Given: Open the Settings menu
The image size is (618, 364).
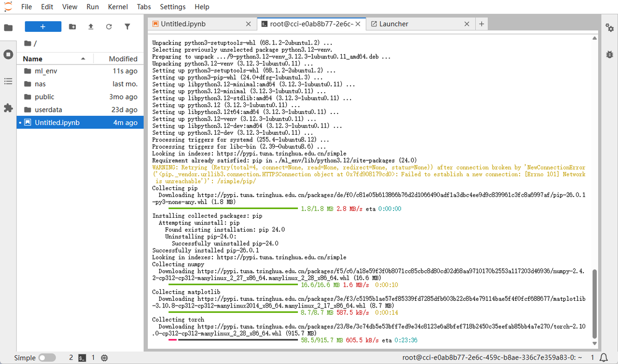Looking at the screenshot, I should tap(173, 7).
